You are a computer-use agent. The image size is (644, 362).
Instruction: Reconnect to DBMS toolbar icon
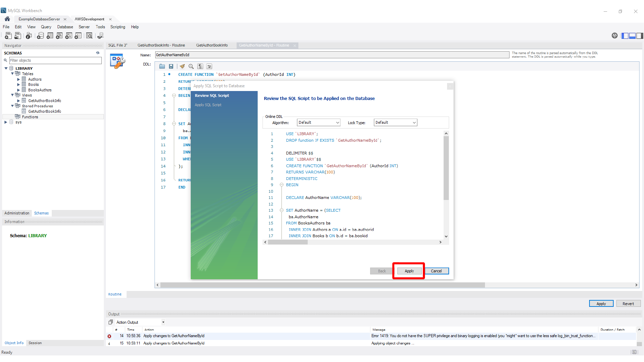[x=100, y=36]
